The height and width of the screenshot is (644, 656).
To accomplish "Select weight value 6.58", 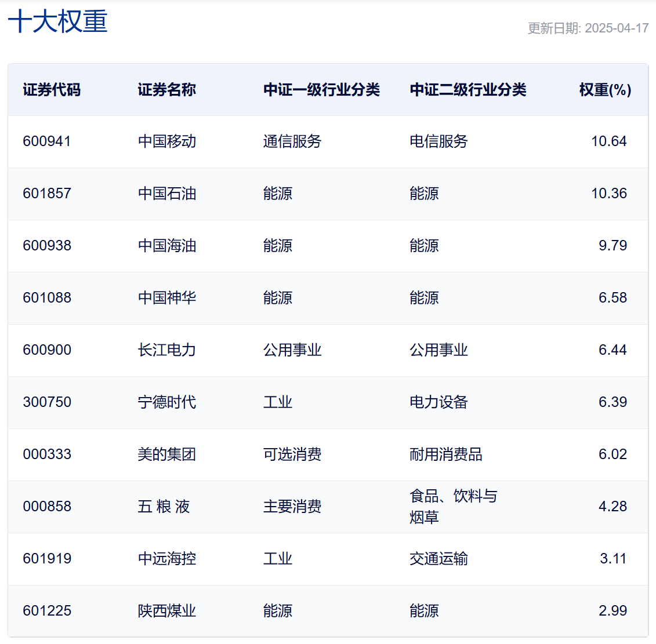I will [x=612, y=298].
